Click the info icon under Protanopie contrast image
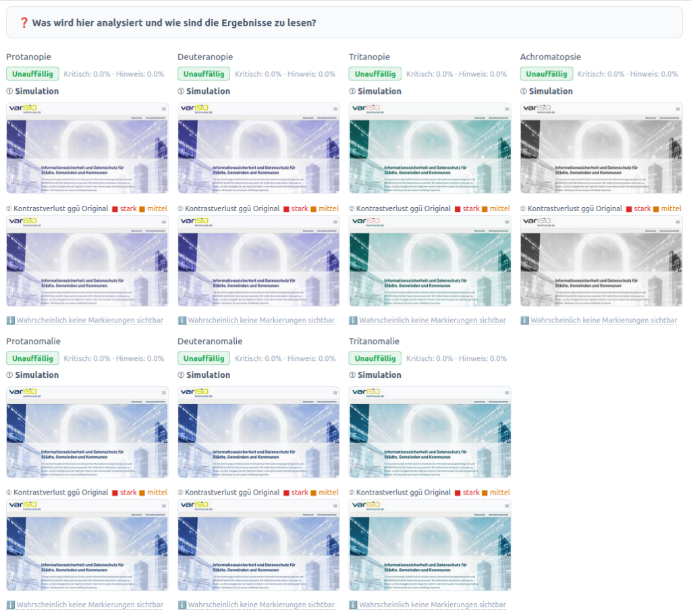Screen dimensions: 691x616 tap(11, 320)
